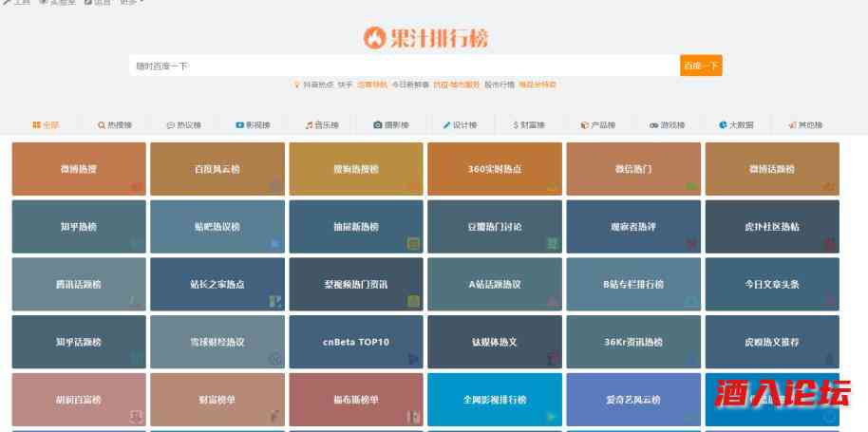The image size is (868, 432).
Task: Switch to the 热议榜 tab
Action: [x=183, y=124]
